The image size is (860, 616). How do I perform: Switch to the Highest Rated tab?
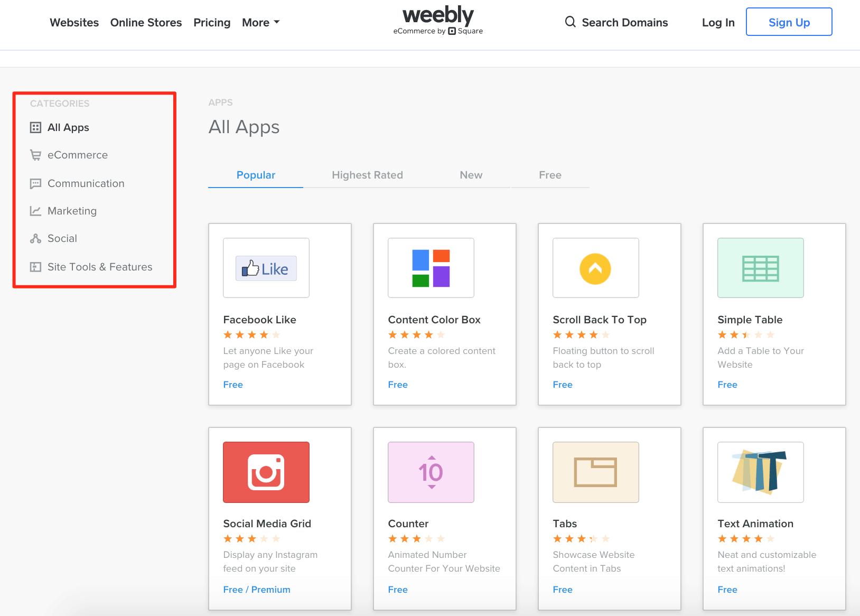367,175
